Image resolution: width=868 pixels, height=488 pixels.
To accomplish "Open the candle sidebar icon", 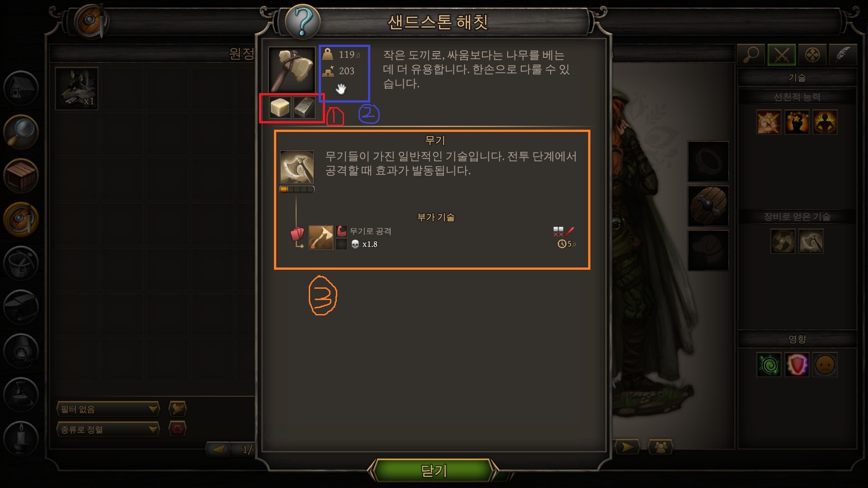I will point(21,438).
